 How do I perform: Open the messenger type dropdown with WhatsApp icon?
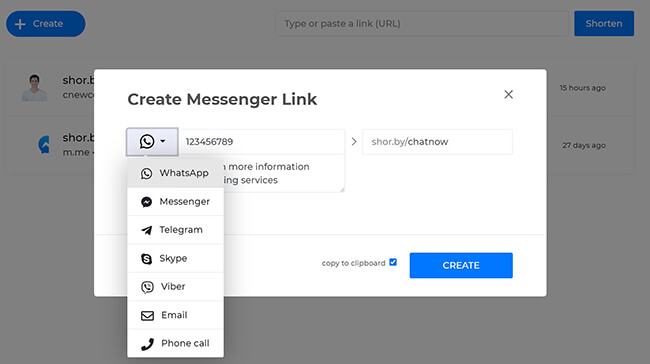click(x=152, y=141)
